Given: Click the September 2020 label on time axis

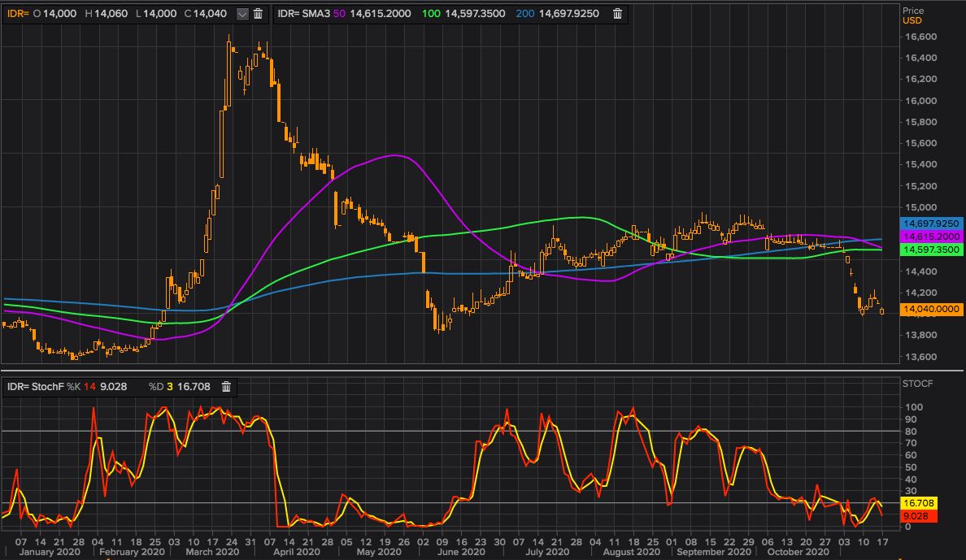Looking at the screenshot, I should click(713, 552).
